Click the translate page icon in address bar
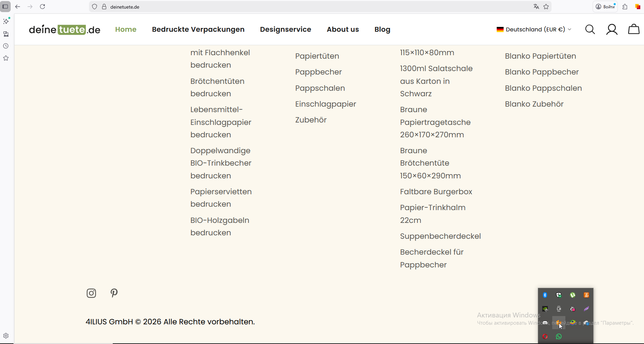 tap(536, 7)
